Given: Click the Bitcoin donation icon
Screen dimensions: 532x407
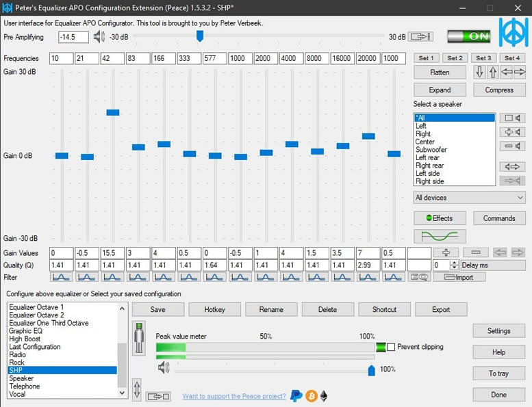Looking at the screenshot, I should coord(312,396).
